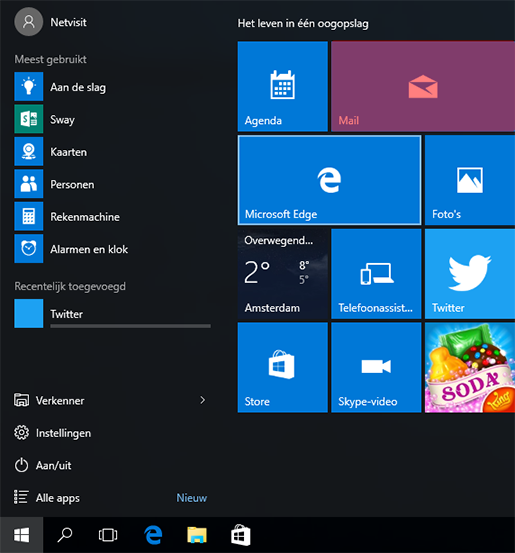Click the 'Het leven in één oogopslag' group title
Viewport: 515px width, 553px height.
coord(303,24)
